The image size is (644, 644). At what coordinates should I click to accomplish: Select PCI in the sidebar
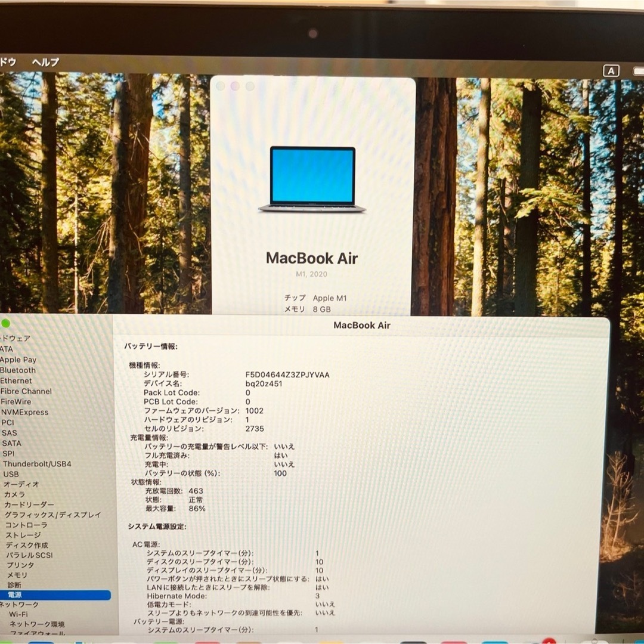click(x=8, y=423)
